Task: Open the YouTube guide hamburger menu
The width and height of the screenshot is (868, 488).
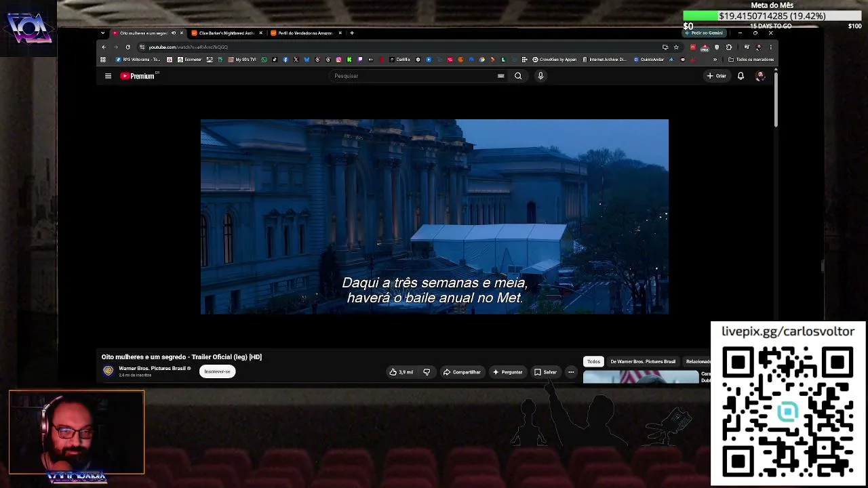Action: pyautogui.click(x=108, y=76)
